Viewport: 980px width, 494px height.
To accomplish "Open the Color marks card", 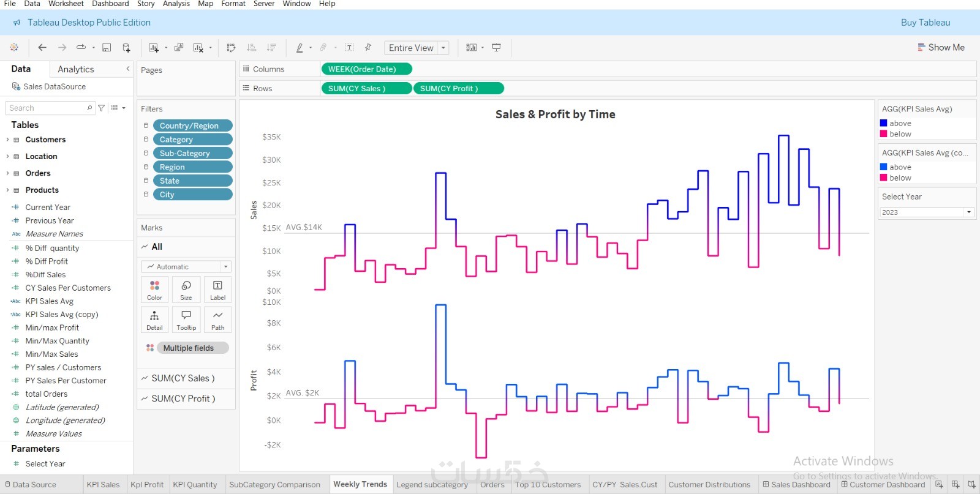I will [x=154, y=290].
